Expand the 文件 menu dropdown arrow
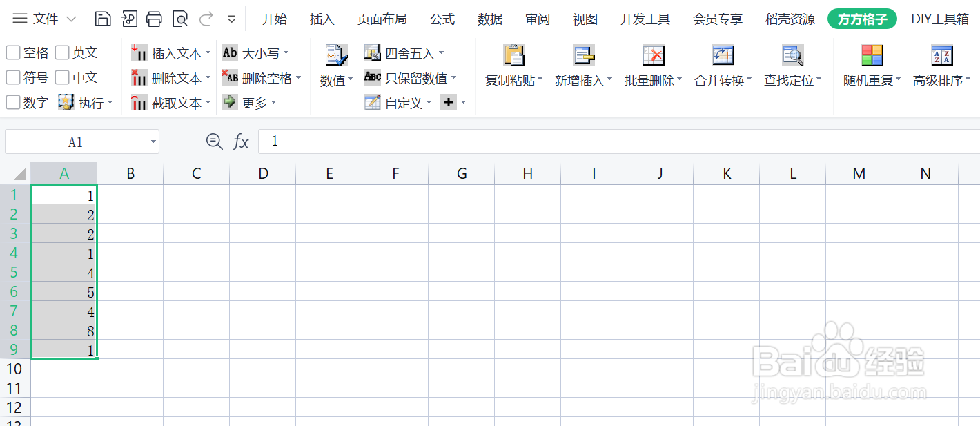Viewport: 980px width, 426px height. tap(72, 19)
